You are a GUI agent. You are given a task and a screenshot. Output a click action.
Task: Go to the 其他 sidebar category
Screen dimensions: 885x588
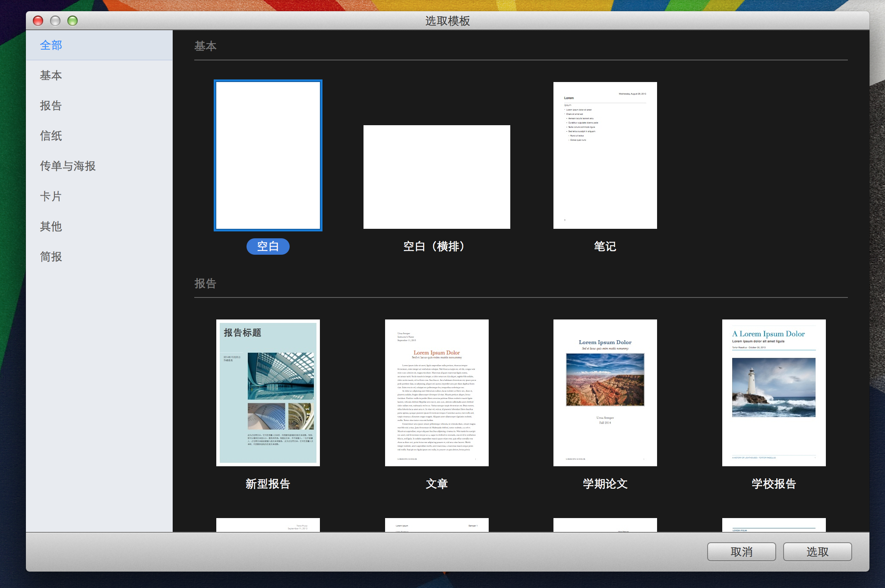[x=99, y=227]
